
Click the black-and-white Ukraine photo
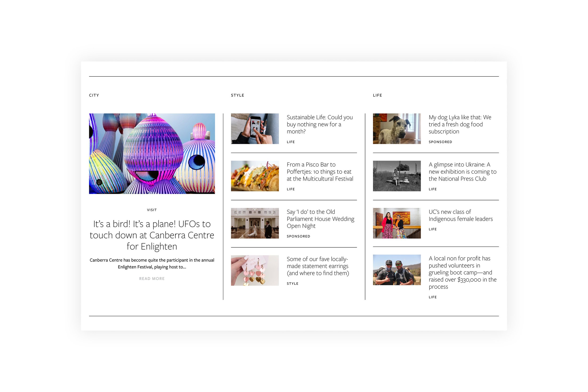pos(397,176)
